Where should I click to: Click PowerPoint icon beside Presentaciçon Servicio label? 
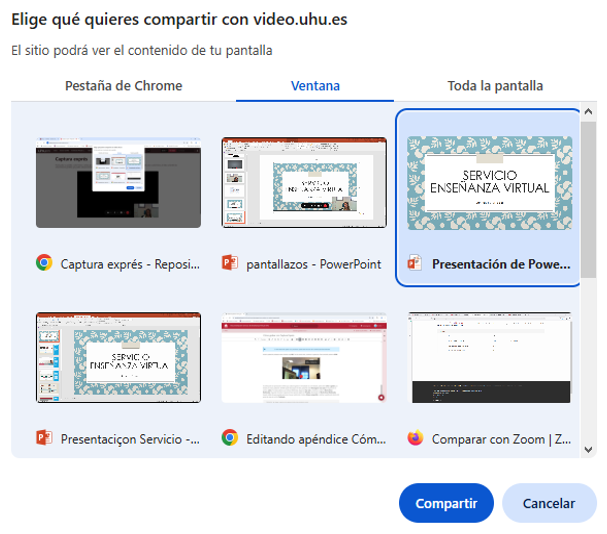(x=44, y=438)
